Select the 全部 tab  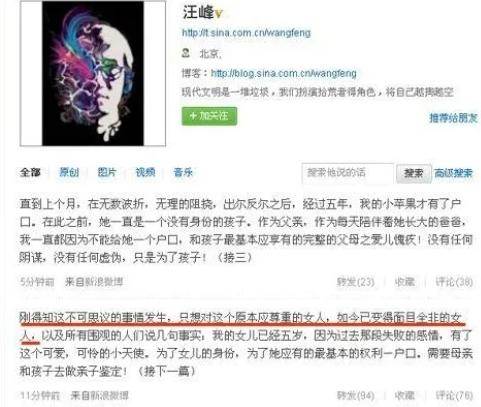coord(30,172)
